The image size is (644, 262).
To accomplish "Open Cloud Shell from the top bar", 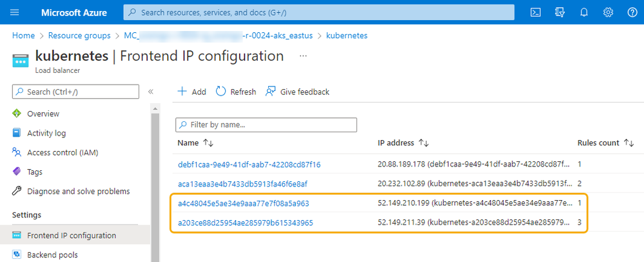I will [x=535, y=12].
